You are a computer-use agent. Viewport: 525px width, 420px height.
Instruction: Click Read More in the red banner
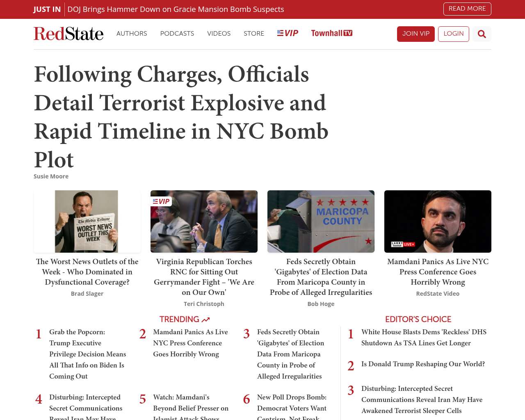tap(467, 9)
